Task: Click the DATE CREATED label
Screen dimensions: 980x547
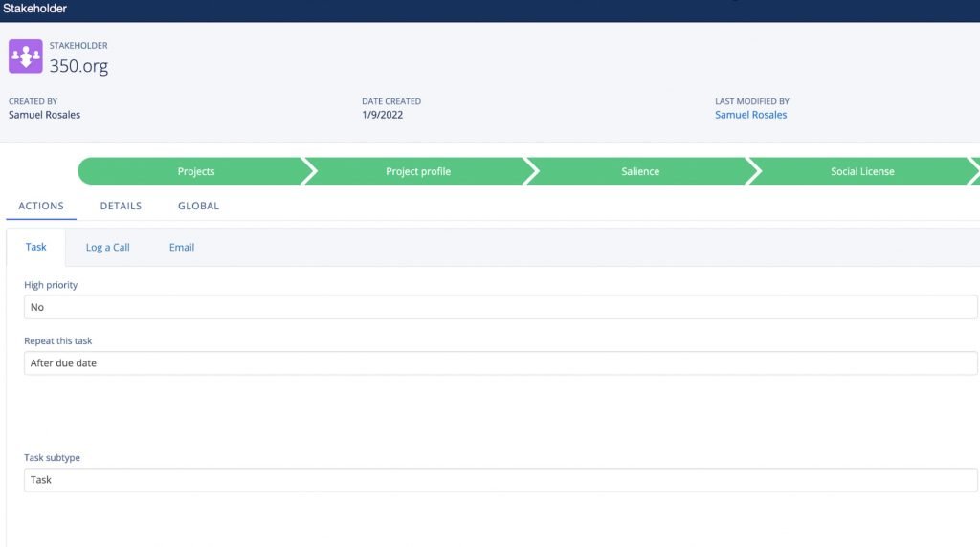Action: tap(391, 101)
